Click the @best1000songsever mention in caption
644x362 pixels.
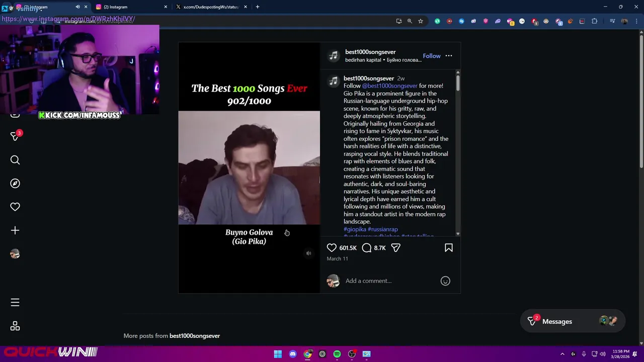(389, 86)
